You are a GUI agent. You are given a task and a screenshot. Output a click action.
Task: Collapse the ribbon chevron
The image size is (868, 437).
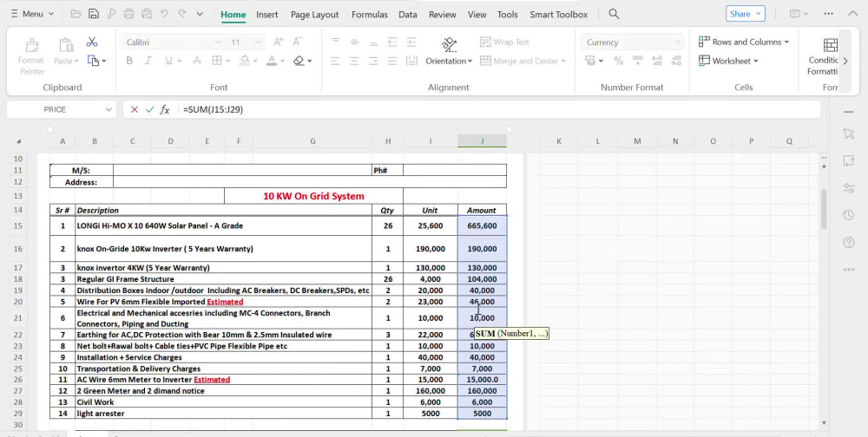(x=852, y=14)
